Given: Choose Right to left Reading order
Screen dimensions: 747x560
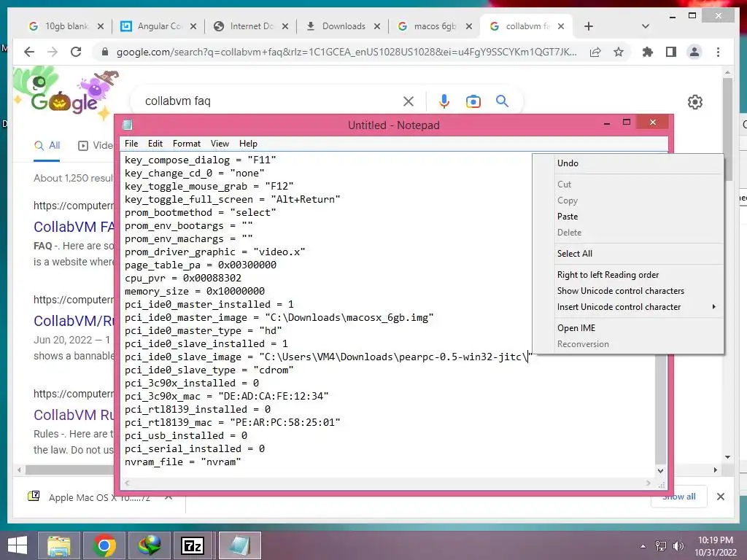Looking at the screenshot, I should tap(628, 275).
